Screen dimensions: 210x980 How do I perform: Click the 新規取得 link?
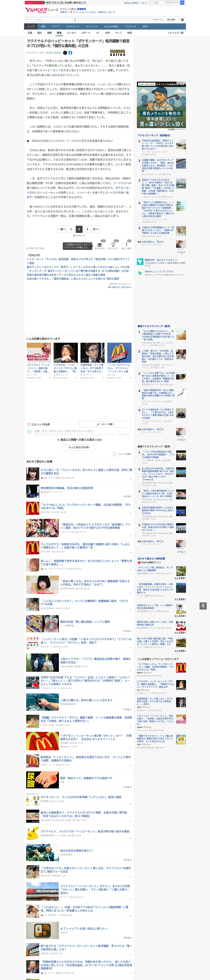pos(82,9)
